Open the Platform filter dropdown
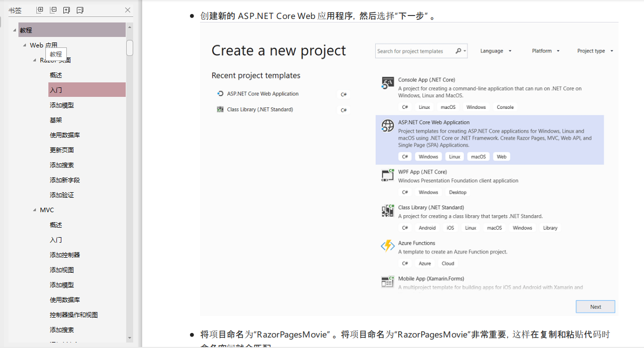Image resolution: width=644 pixels, height=348 pixels. [546, 51]
